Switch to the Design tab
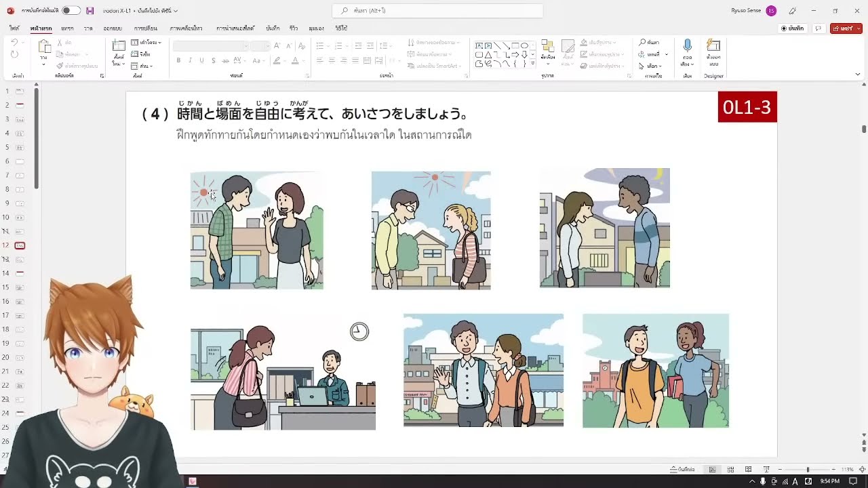 tap(113, 28)
